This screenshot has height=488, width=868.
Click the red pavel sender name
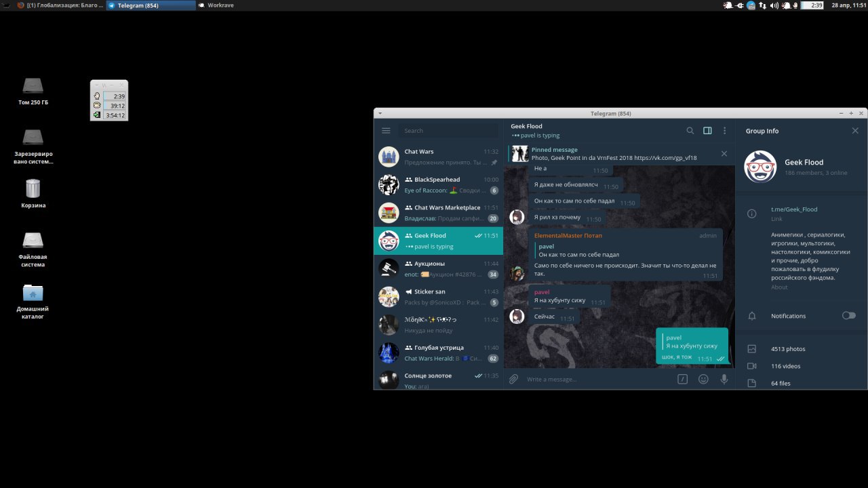click(x=542, y=291)
